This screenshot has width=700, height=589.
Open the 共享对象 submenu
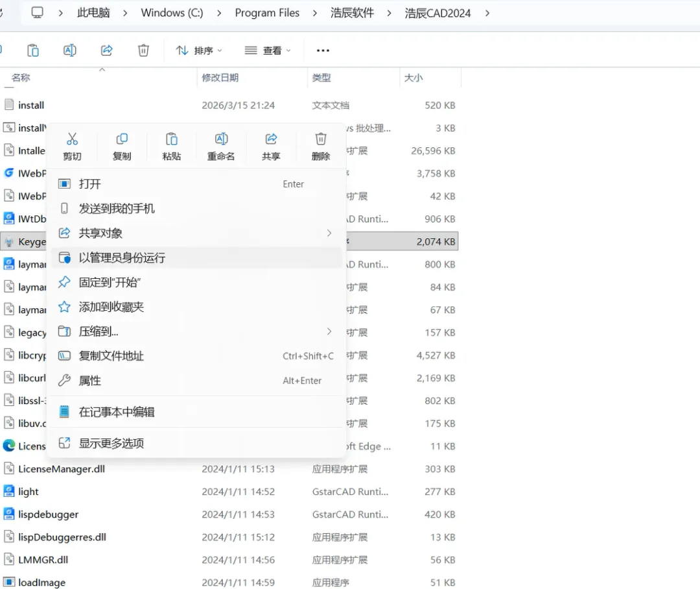[x=196, y=234]
